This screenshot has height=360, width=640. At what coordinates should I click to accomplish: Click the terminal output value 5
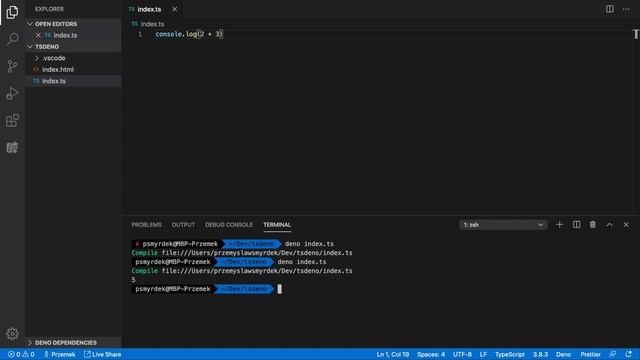point(133,280)
